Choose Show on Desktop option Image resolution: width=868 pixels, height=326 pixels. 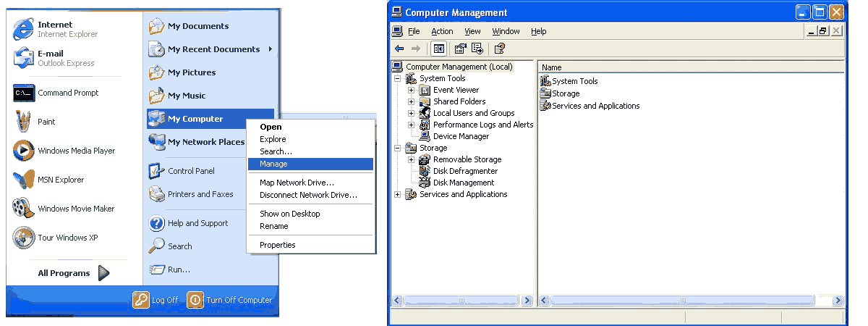311,214
